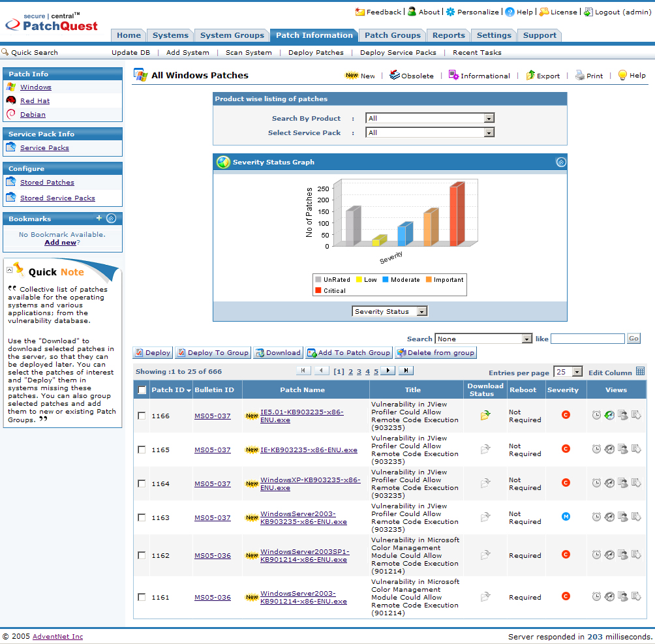The width and height of the screenshot is (655, 644).
Task: Click the Important legend color swatch
Action: tap(429, 279)
